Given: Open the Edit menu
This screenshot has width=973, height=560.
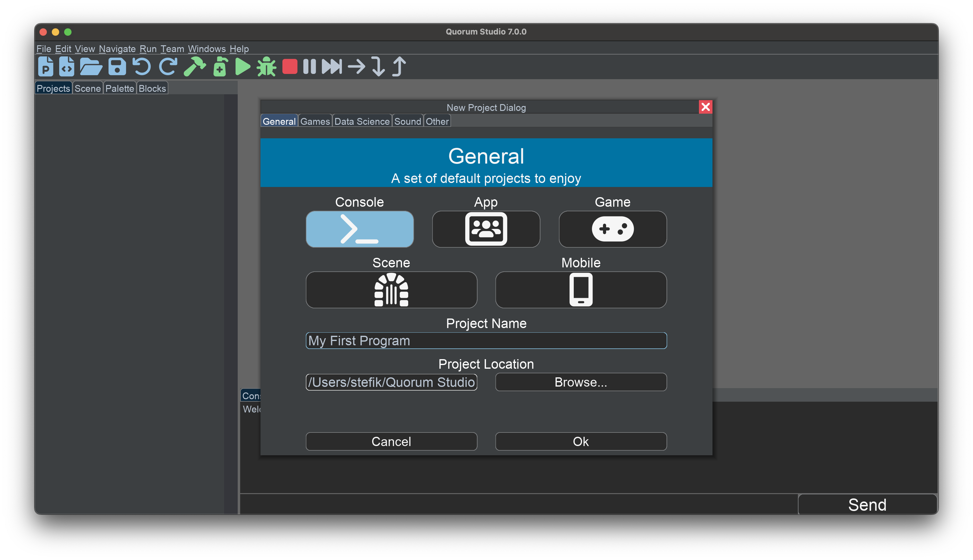Looking at the screenshot, I should pos(63,48).
